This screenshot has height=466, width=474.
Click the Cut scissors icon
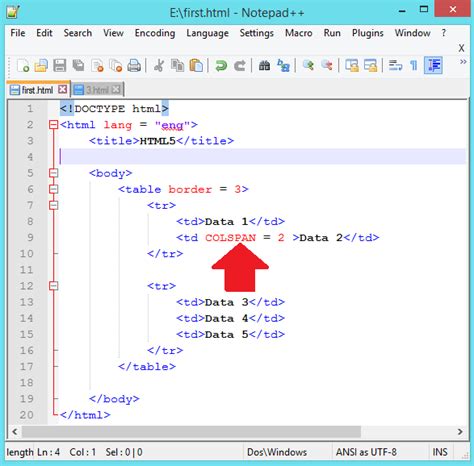tap(159, 65)
